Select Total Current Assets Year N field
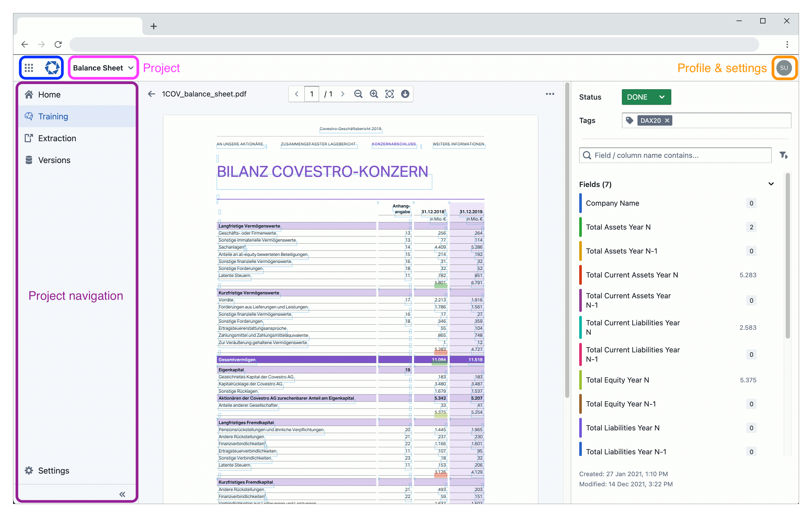812x517 pixels. click(668, 275)
